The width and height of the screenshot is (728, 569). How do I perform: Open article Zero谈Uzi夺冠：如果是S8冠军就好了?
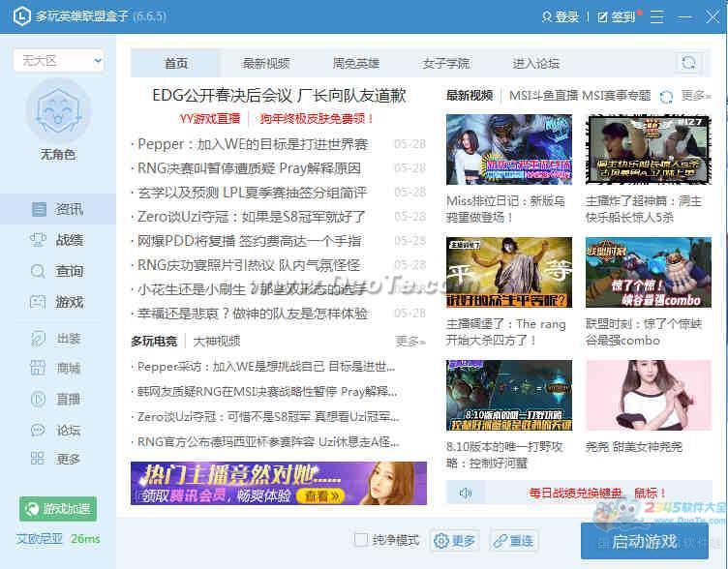(x=251, y=217)
